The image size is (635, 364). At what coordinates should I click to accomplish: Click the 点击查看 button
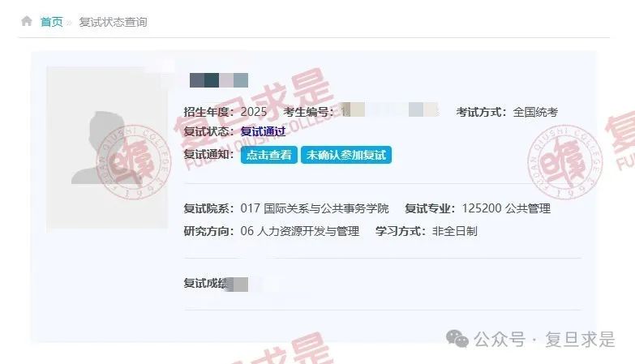(269, 155)
